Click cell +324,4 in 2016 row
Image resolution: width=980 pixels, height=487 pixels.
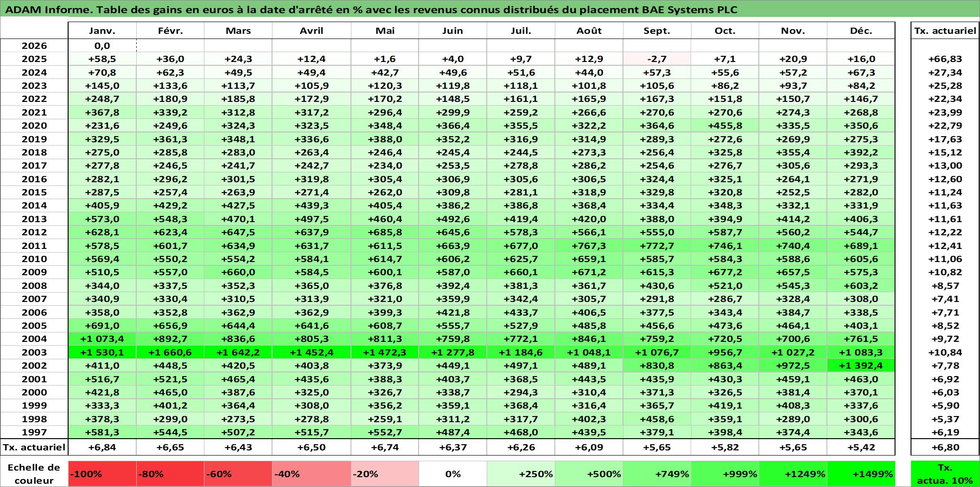pyautogui.click(x=657, y=179)
